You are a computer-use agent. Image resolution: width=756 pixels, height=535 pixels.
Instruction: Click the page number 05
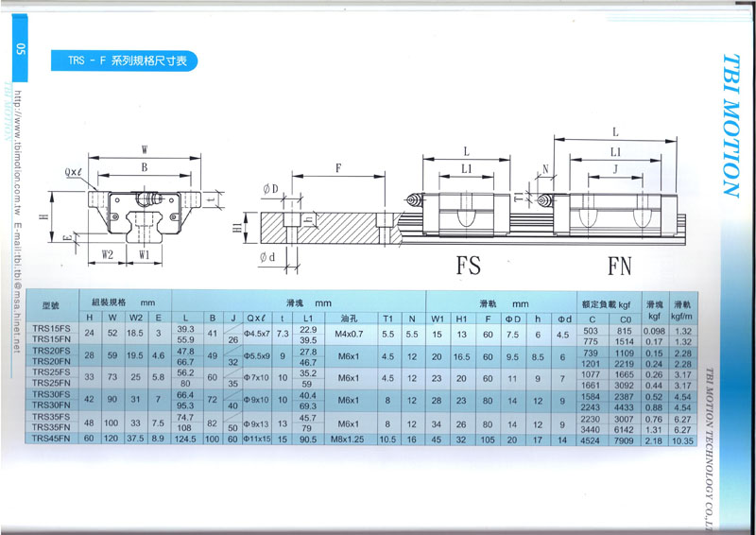[x=20, y=49]
